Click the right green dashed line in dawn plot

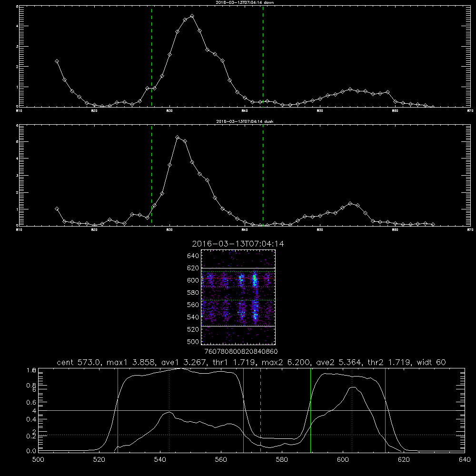point(263,56)
